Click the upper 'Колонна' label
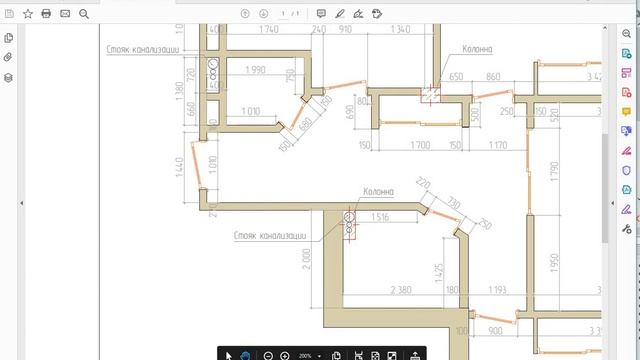640x360 pixels. click(x=477, y=49)
